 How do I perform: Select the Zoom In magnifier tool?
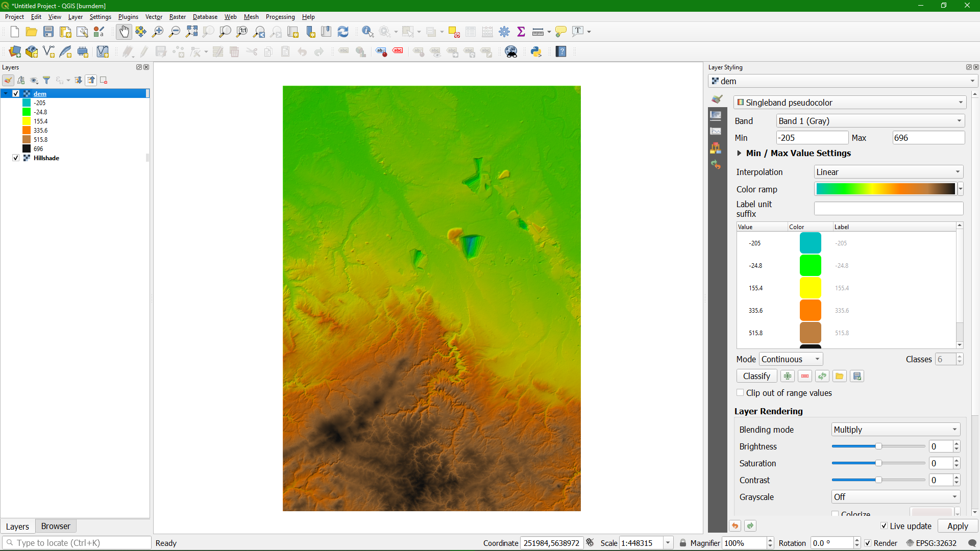pyautogui.click(x=158, y=32)
